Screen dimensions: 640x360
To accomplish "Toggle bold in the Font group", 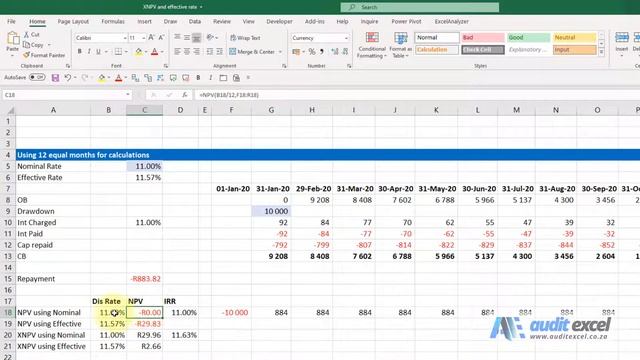I will (x=79, y=51).
